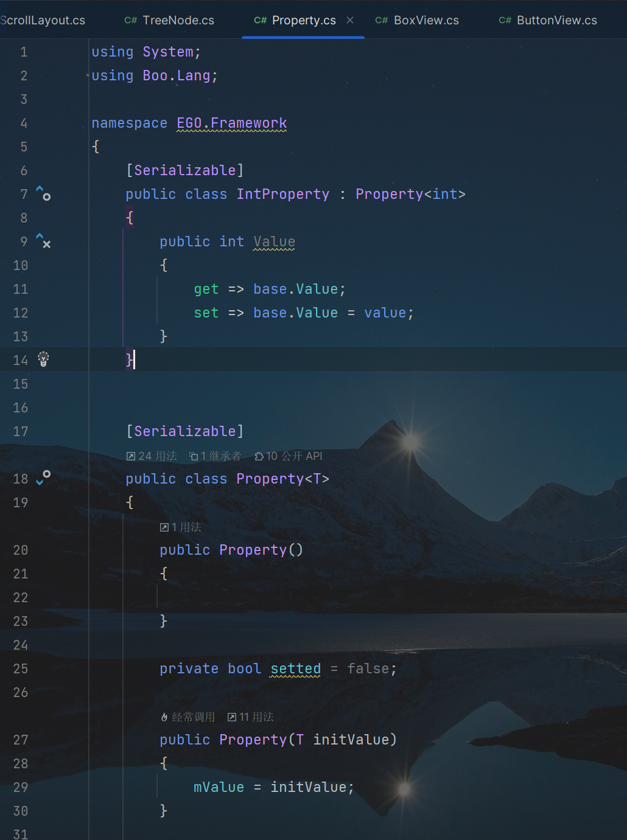Screen dimensions: 627x840
Task: Click the underlined setted field name
Action: point(295,668)
